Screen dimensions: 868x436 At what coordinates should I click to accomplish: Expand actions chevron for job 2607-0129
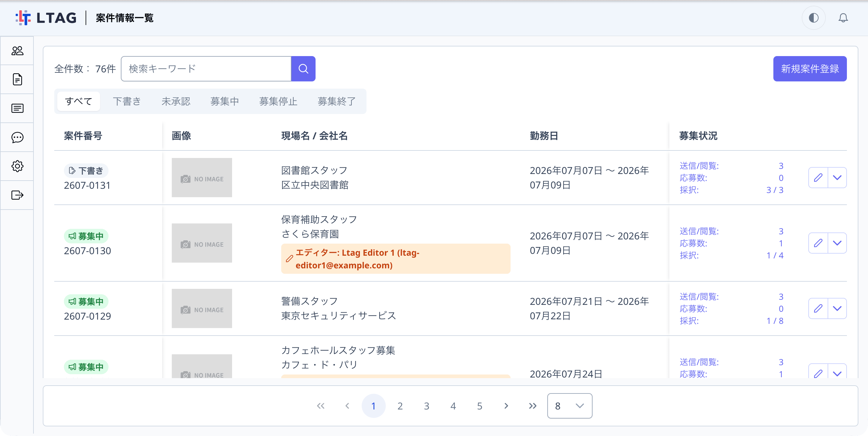pos(837,308)
